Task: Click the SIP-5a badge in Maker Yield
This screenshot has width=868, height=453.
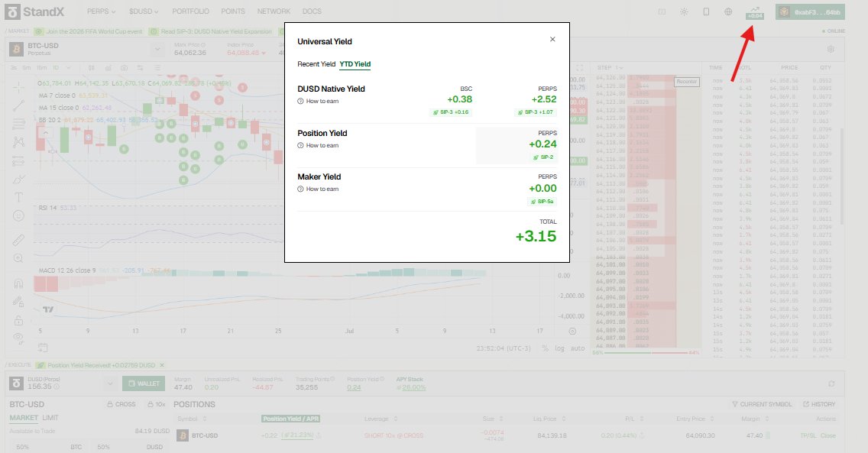Action: (x=542, y=202)
